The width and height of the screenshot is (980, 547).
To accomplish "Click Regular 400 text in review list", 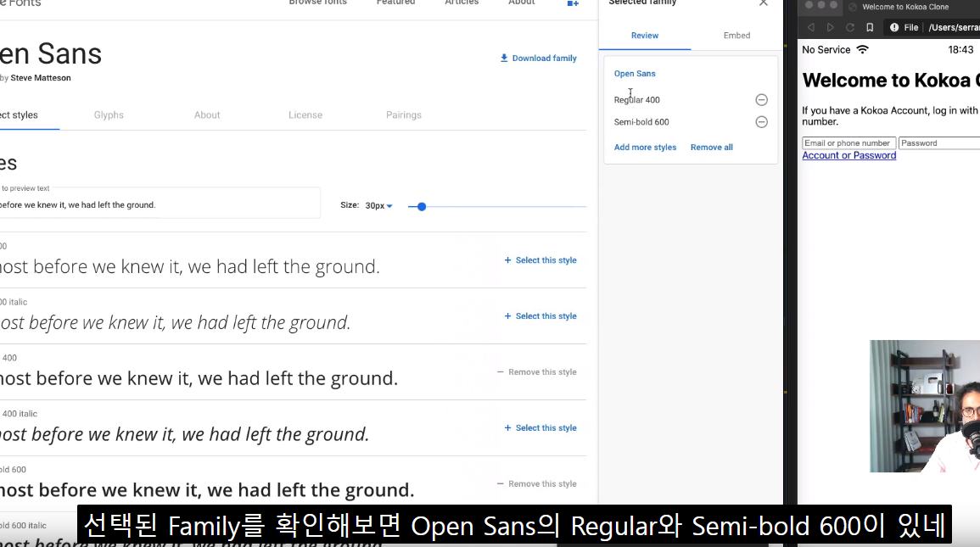I will (637, 100).
